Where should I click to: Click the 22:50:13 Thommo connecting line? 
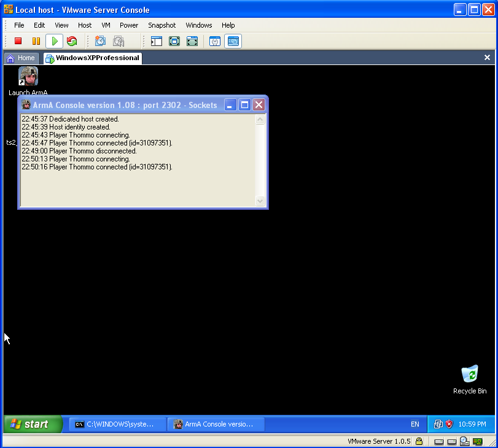pos(76,159)
